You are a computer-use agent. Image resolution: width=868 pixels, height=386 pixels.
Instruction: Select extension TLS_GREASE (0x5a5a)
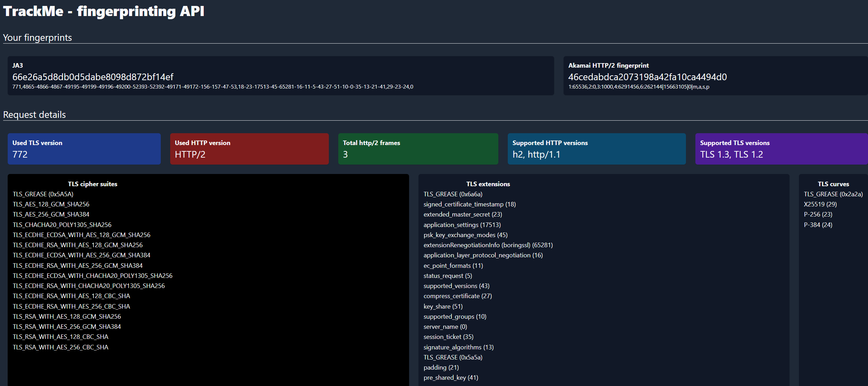coord(453,357)
